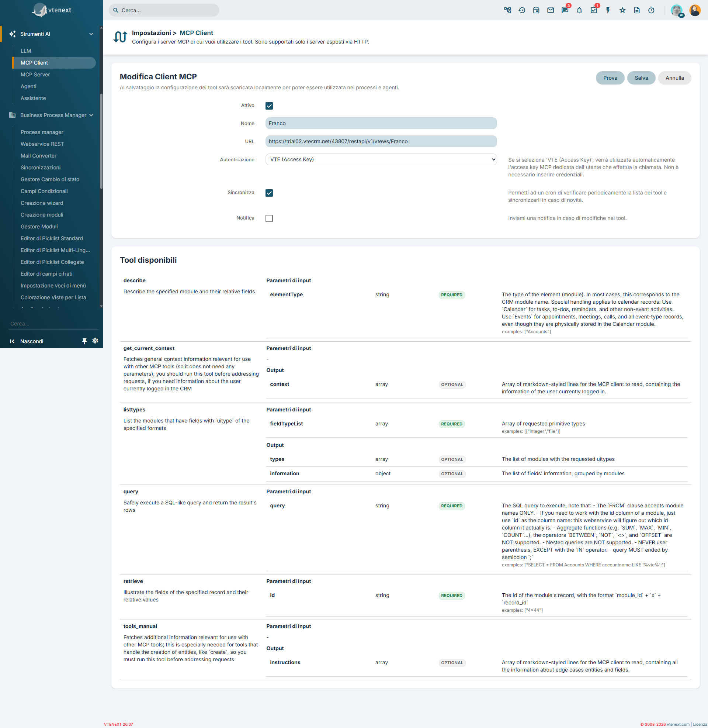This screenshot has height=728, width=708.
Task: Open Assistente in the sidebar
Action: pyautogui.click(x=34, y=99)
